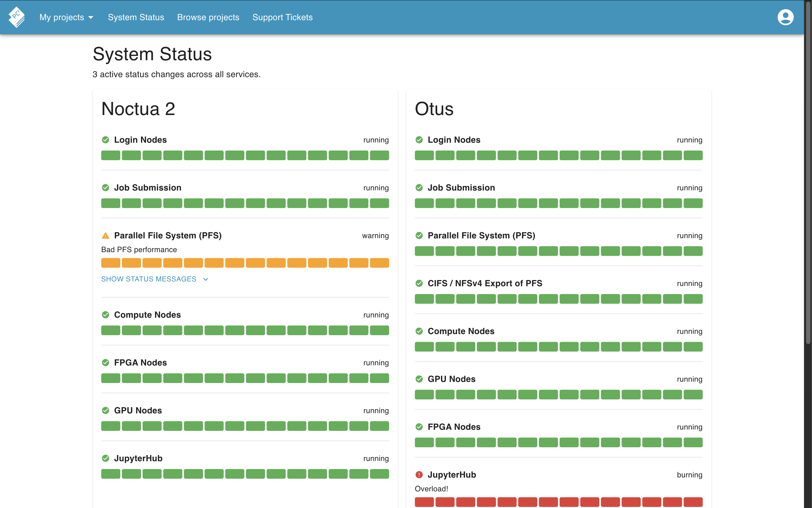This screenshot has height=508, width=812.
Task: Click the green check icon for Otus GPU Nodes
Action: pos(419,379)
